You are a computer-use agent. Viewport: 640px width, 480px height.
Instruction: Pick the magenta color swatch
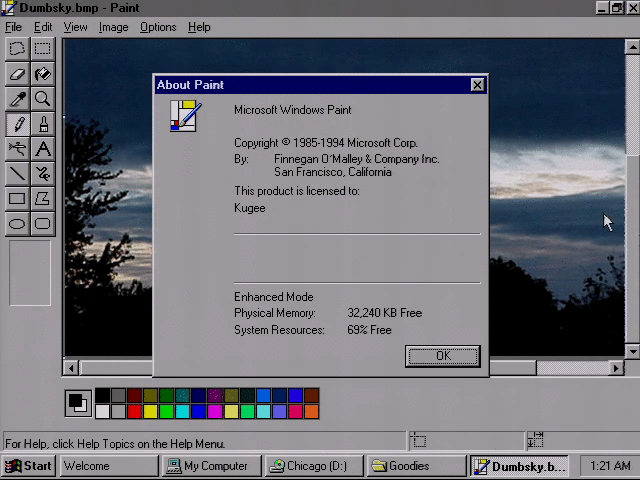pos(215,411)
